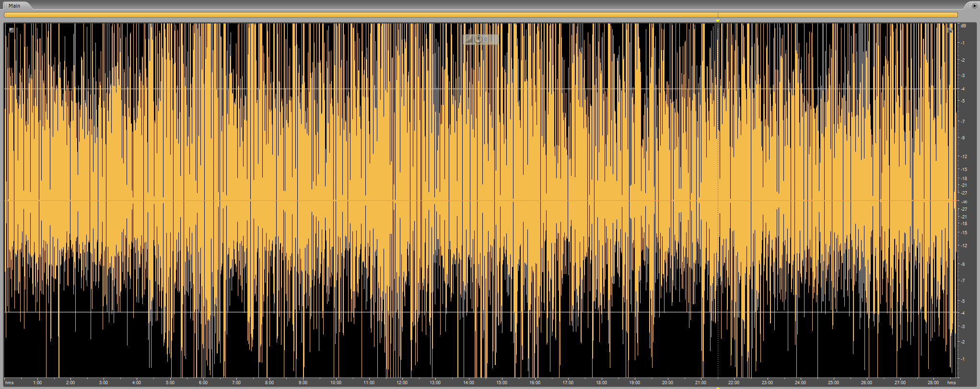Click the 14:00 mark on the time ruler

point(468,382)
